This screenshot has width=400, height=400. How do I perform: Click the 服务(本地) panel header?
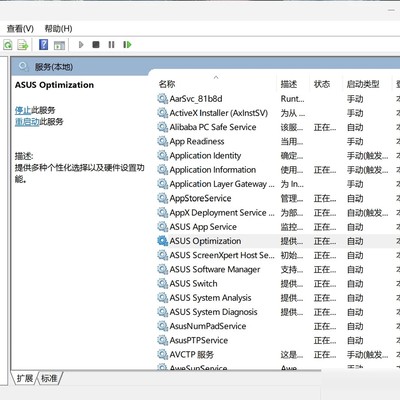point(54,67)
